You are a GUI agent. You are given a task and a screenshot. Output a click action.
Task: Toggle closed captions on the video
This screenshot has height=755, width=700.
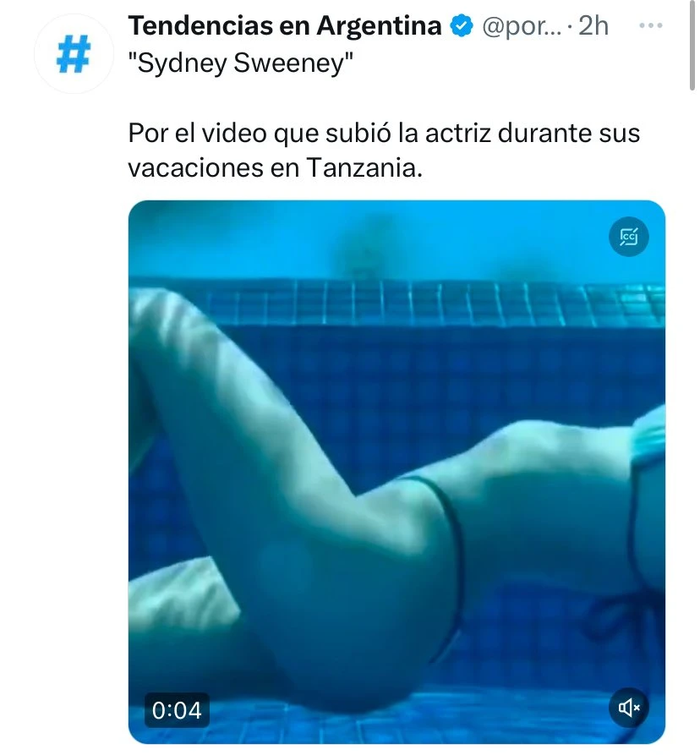629,237
